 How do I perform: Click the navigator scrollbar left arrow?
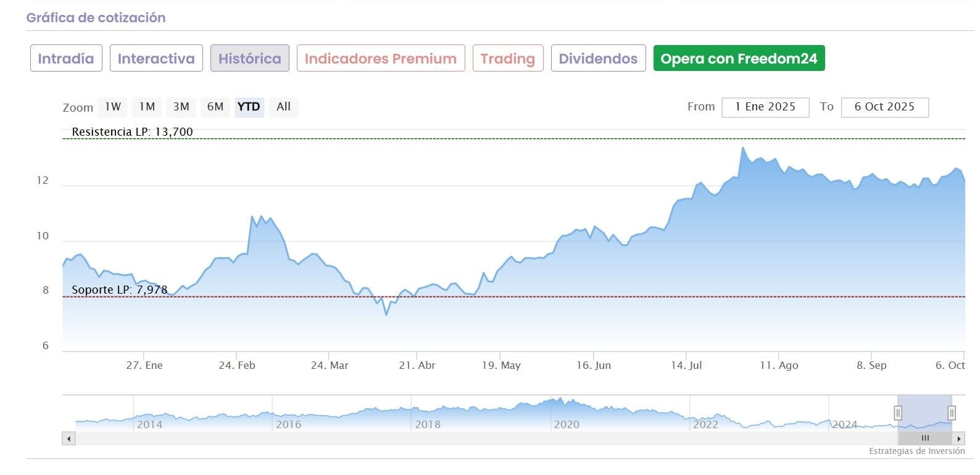point(69,439)
